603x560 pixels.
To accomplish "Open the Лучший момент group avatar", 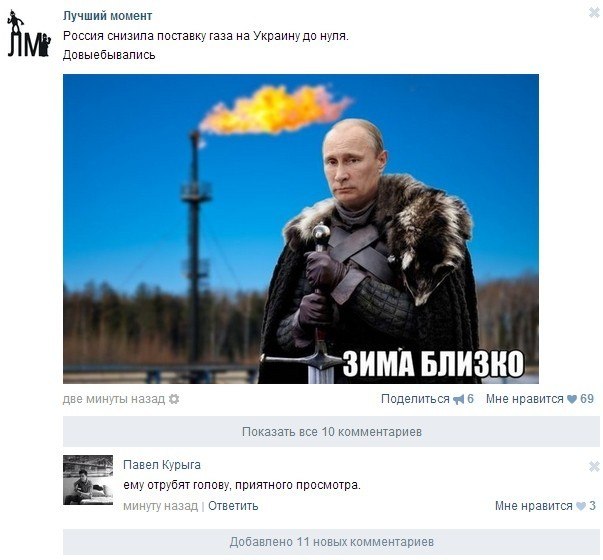I will click(29, 34).
